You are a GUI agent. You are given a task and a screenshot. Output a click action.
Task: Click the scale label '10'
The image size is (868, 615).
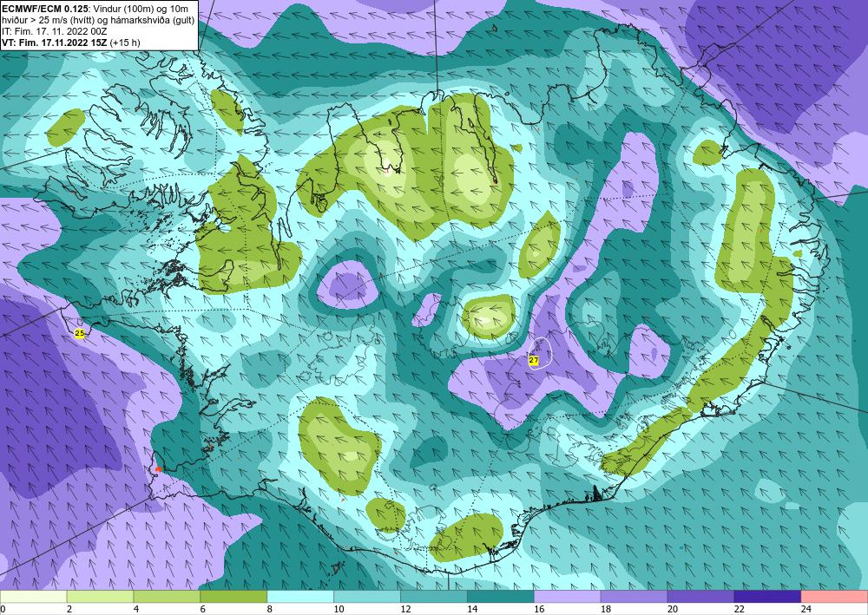339,609
